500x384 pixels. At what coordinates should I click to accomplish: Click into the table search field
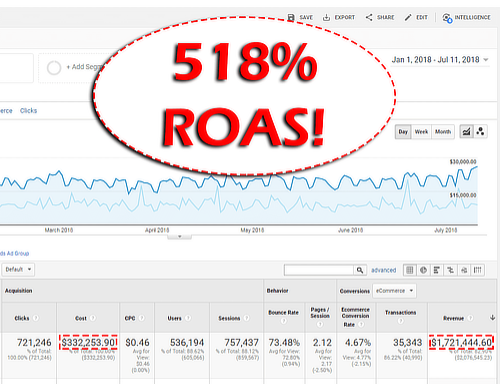coord(319,270)
